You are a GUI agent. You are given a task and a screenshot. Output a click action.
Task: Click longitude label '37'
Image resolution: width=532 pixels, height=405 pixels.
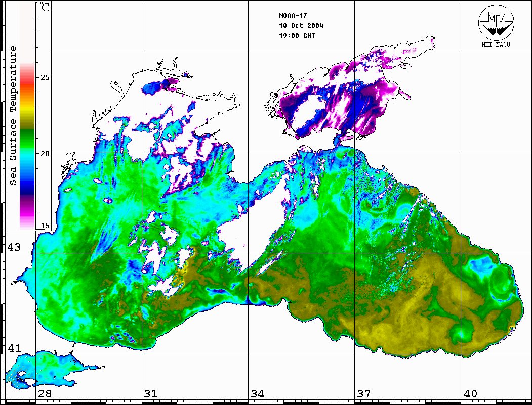364,393
